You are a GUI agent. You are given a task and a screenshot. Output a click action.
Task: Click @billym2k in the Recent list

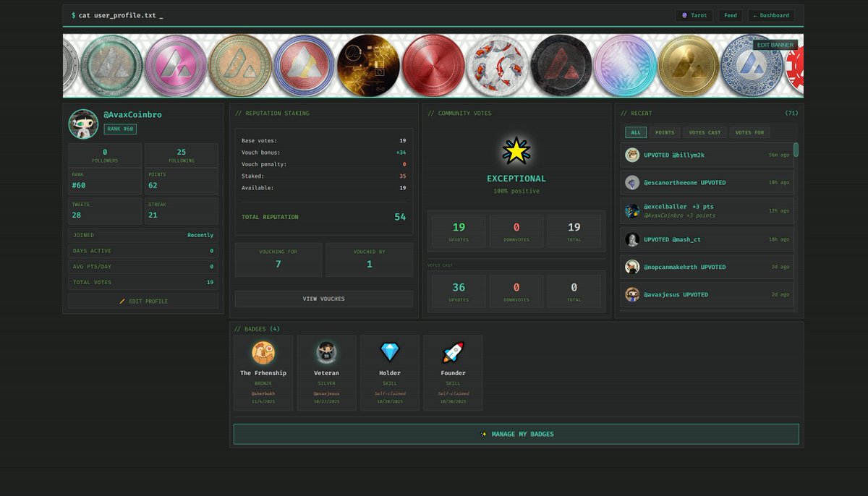pyautogui.click(x=688, y=155)
